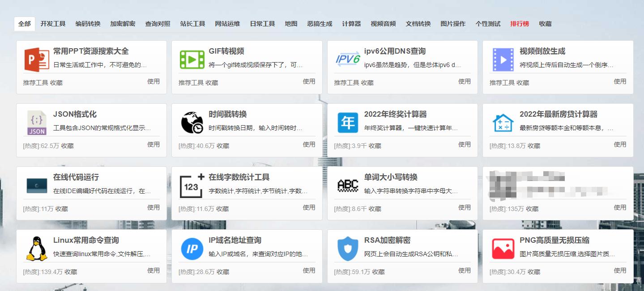This screenshot has height=291, width=644.
Task: Click the ABC icon on 单词大小写转换 card
Action: pyautogui.click(x=347, y=185)
